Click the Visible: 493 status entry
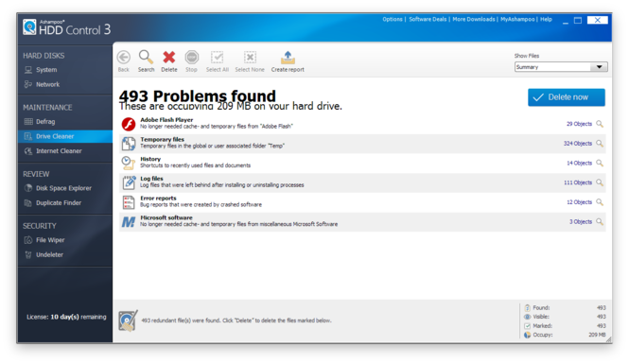Image resolution: width=629 pixels, height=364 pixels. (565, 317)
